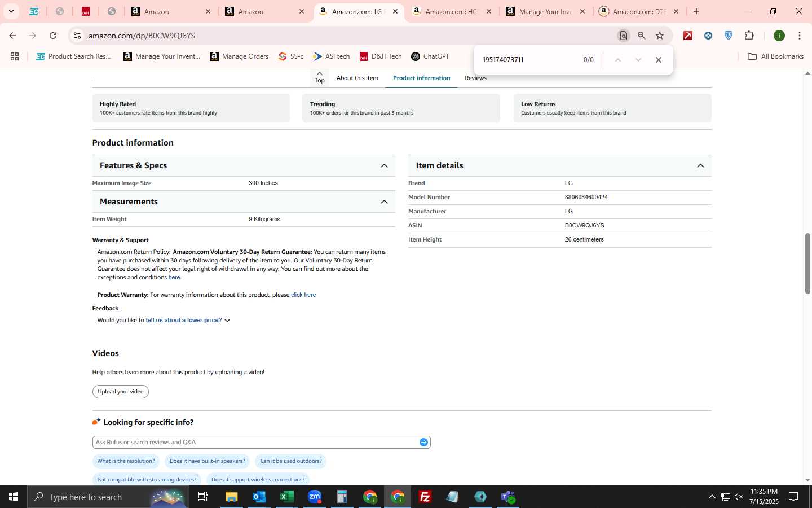Collapse the Measurements section
Screen dimensions: 812x508
coord(384,202)
